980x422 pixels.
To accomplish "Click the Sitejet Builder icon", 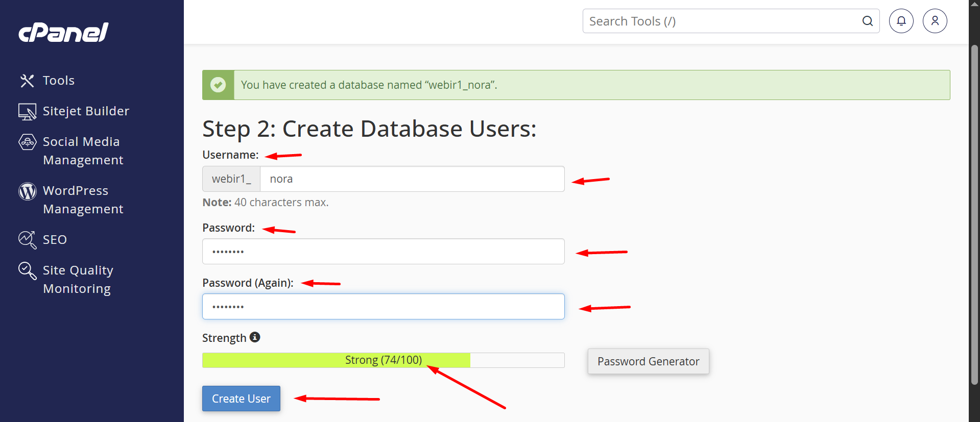I will pos(27,112).
